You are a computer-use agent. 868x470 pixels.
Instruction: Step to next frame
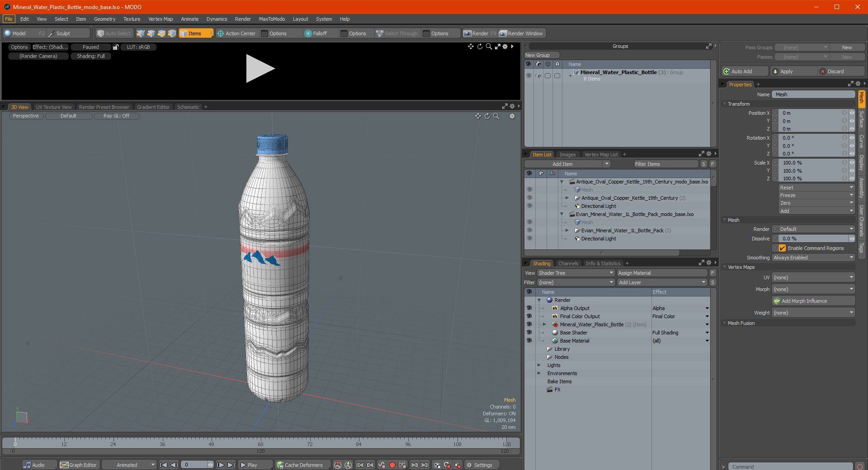(x=220, y=465)
